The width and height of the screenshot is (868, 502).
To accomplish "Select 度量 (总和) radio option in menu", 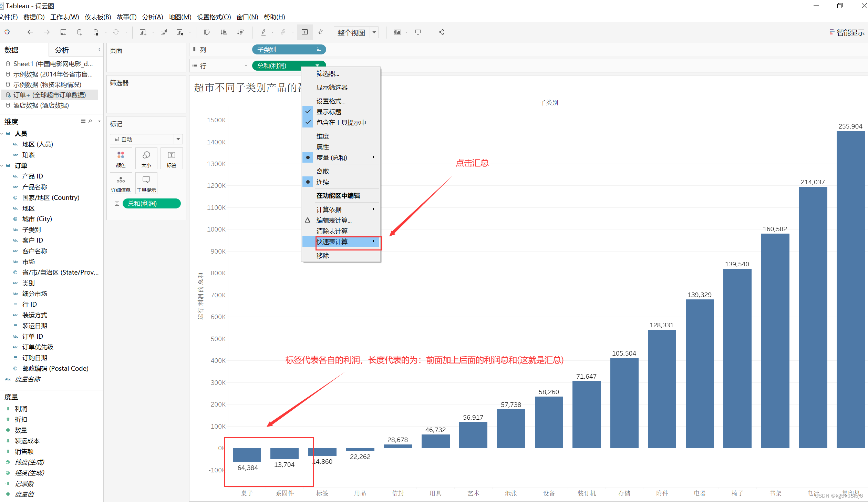I will click(x=341, y=157).
